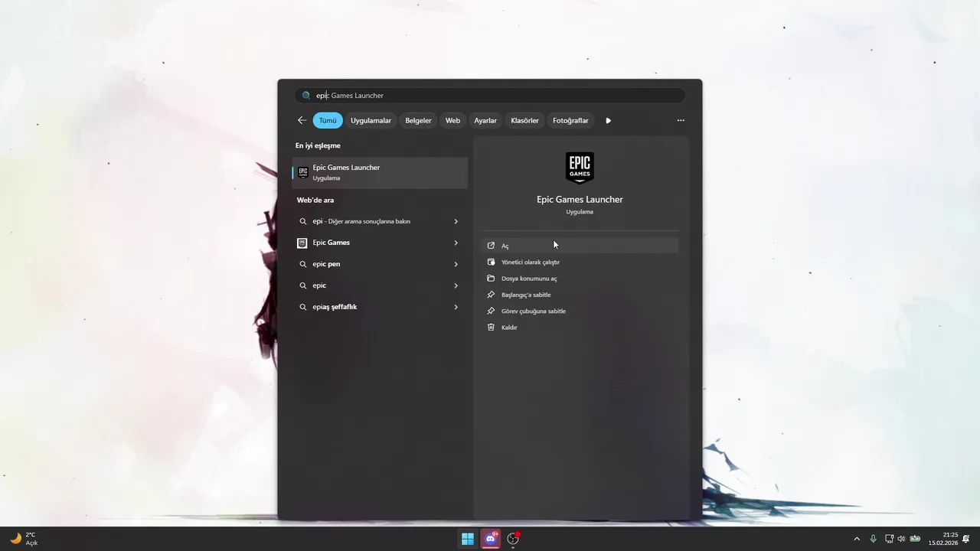Choose Yönetici olarak çalıştır
The height and width of the screenshot is (551, 980).
tap(580, 262)
